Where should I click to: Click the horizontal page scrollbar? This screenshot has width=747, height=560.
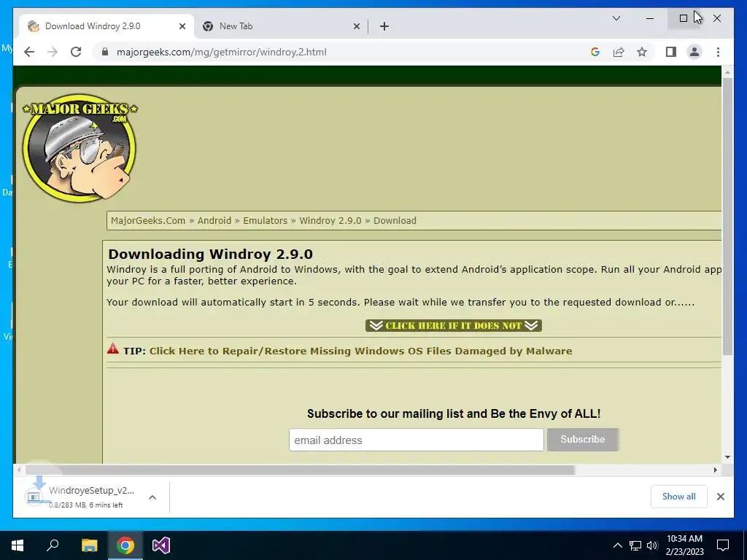[300, 470]
